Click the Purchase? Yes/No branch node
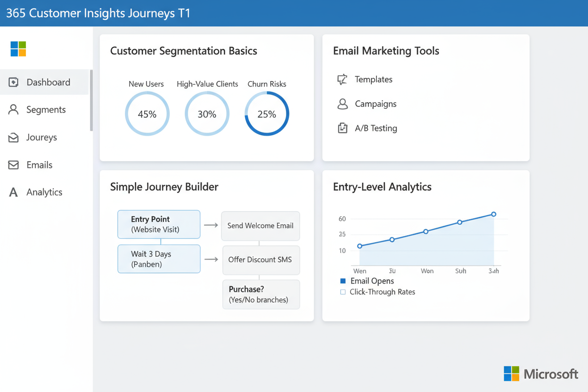Image resolution: width=588 pixels, height=392 pixels. (x=261, y=294)
